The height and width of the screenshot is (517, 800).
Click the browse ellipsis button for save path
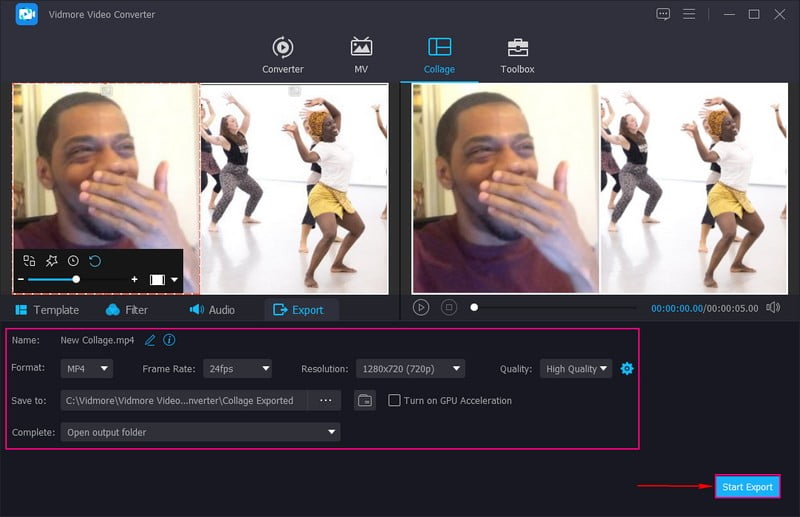(325, 401)
